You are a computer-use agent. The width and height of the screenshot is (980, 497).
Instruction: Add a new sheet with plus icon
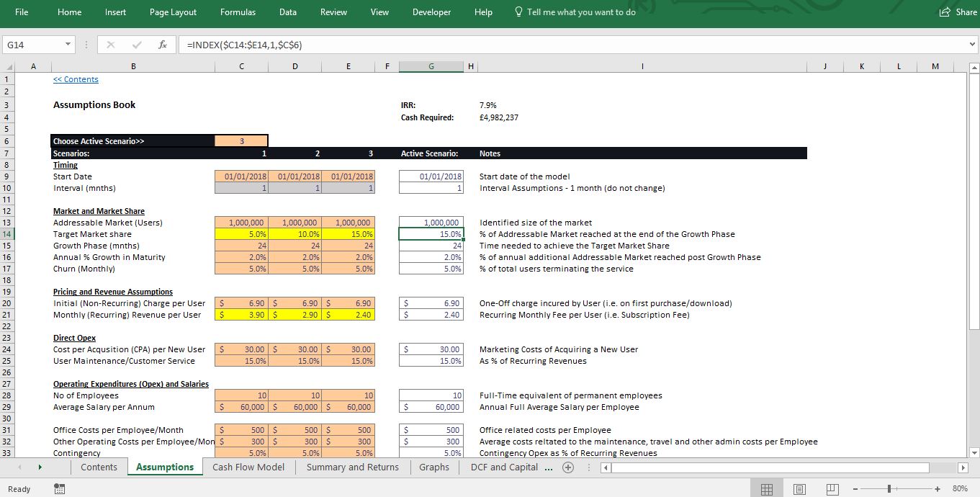tap(568, 467)
